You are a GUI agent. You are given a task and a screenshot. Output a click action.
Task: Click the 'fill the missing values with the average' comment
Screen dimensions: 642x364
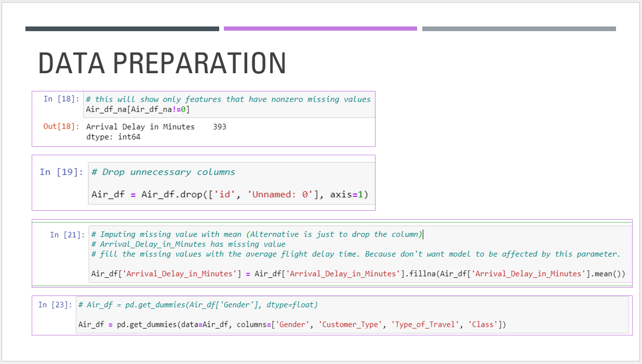coord(355,254)
